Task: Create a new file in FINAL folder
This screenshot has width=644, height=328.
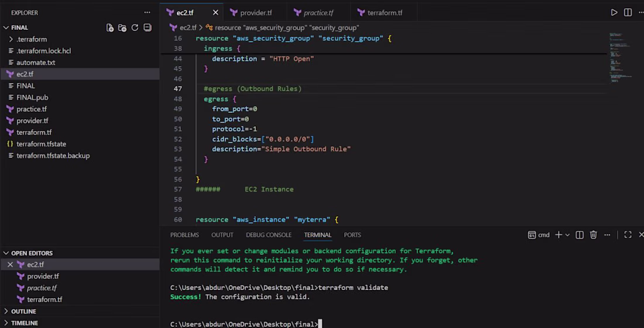Action: pyautogui.click(x=109, y=27)
